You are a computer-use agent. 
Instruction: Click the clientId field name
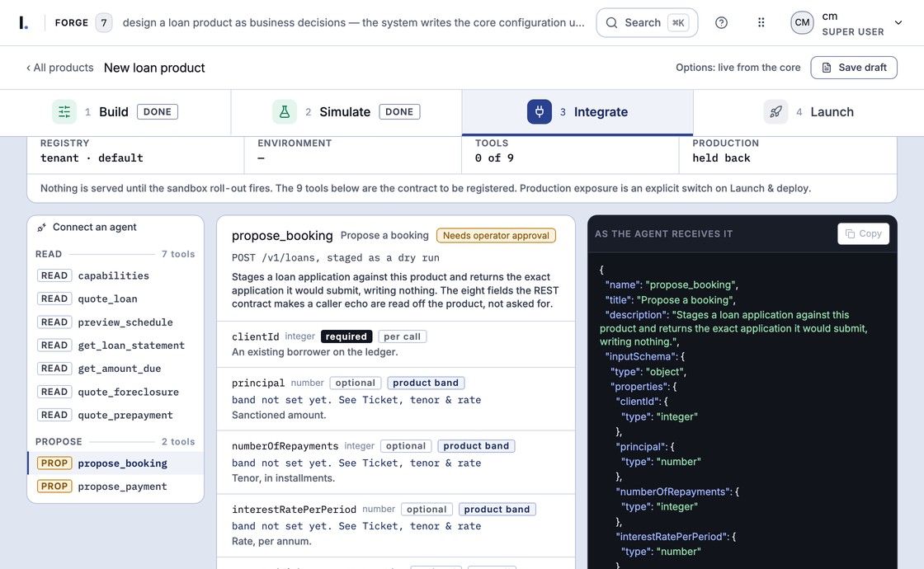(255, 336)
